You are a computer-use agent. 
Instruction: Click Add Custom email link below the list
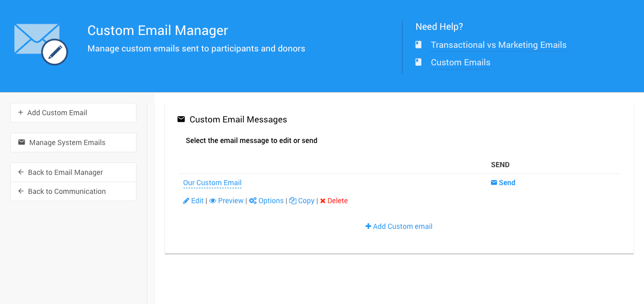(x=399, y=226)
